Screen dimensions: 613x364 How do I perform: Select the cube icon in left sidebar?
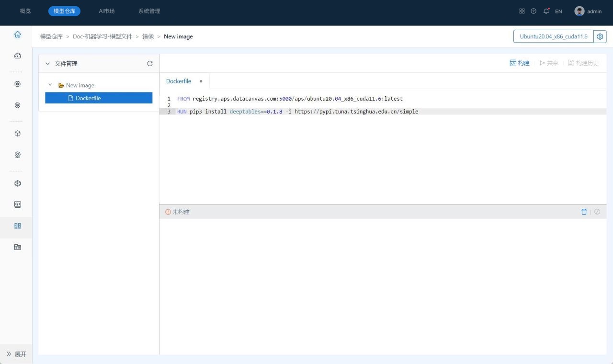tap(18, 134)
